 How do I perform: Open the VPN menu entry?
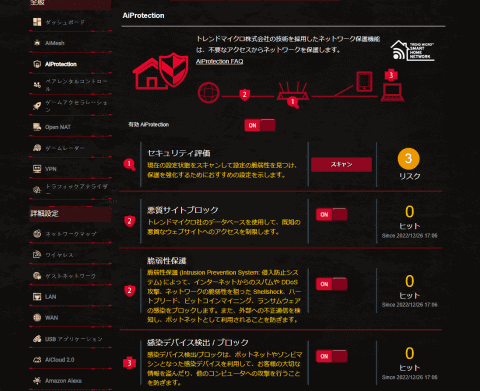pyautogui.click(x=51, y=169)
